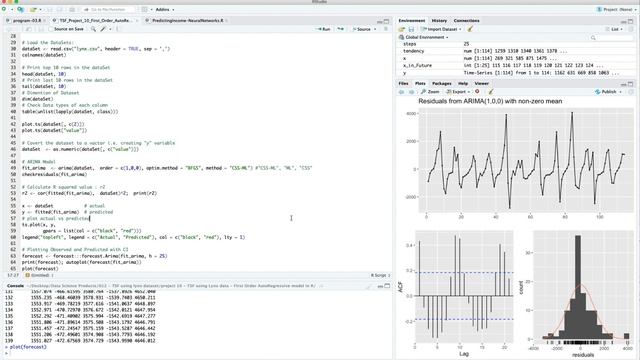Open the List view dropdown in Environment

point(614,29)
